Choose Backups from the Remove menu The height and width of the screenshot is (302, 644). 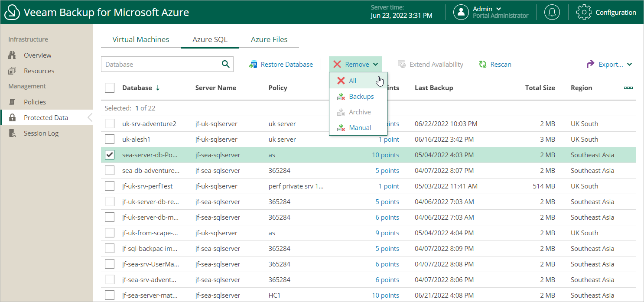tap(361, 97)
